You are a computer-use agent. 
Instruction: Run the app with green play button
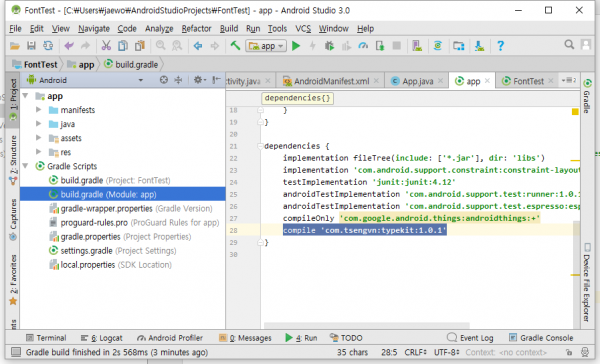pos(296,46)
